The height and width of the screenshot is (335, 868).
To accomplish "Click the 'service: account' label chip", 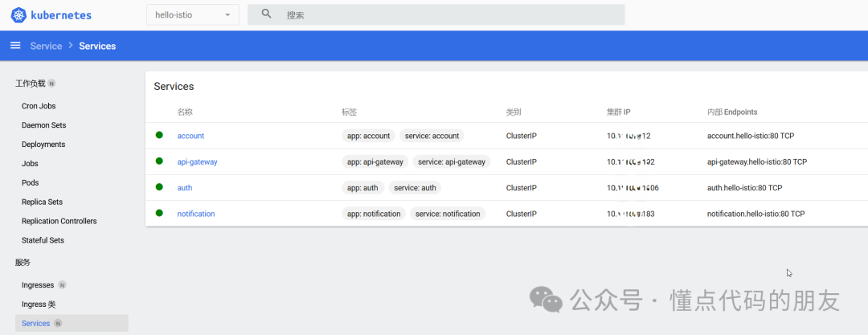I will coord(432,136).
